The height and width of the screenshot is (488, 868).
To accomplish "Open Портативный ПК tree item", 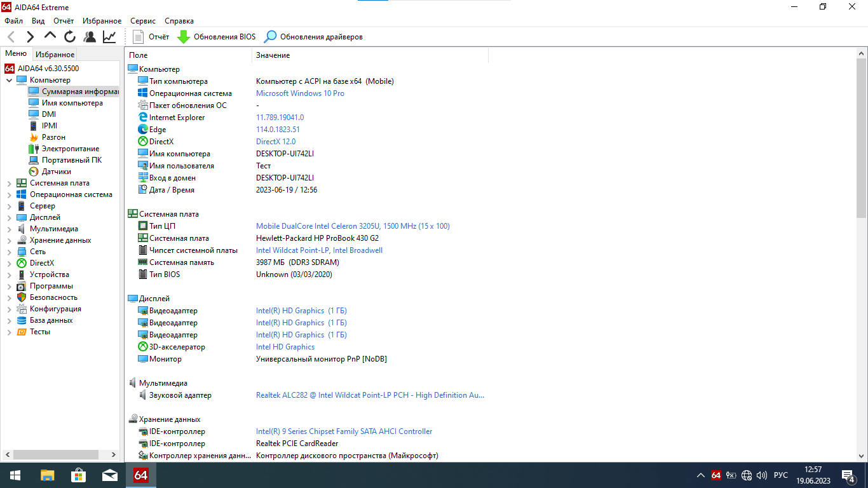I will tap(65, 160).
